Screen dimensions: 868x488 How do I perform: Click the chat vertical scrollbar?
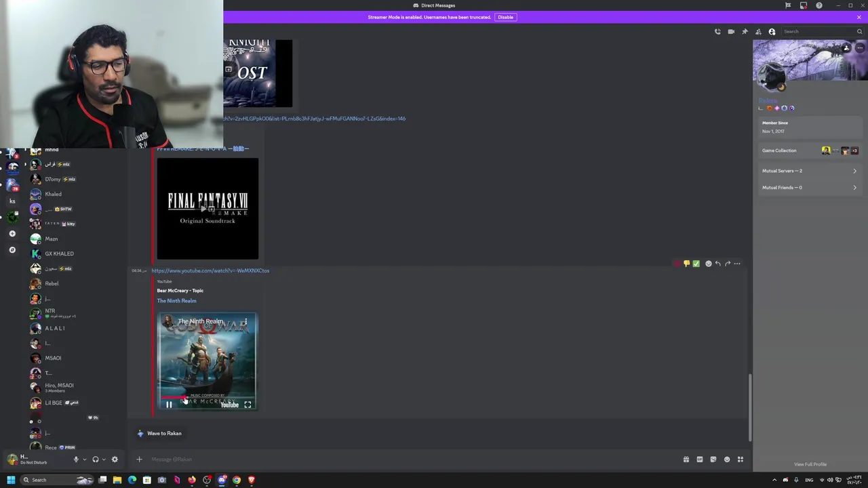pos(749,407)
